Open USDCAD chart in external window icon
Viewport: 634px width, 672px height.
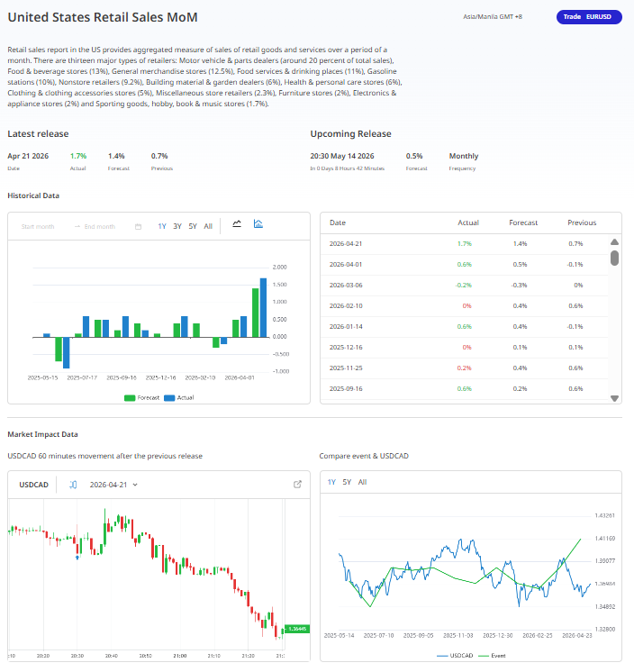pos(297,485)
